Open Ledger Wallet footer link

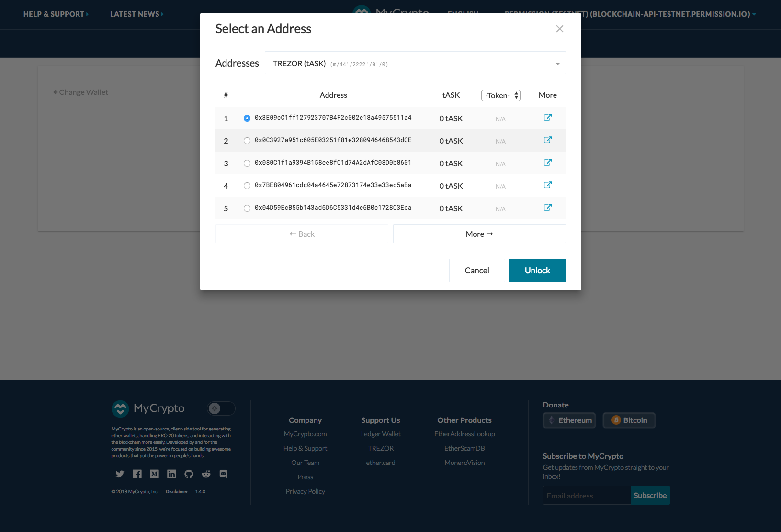pos(381,434)
